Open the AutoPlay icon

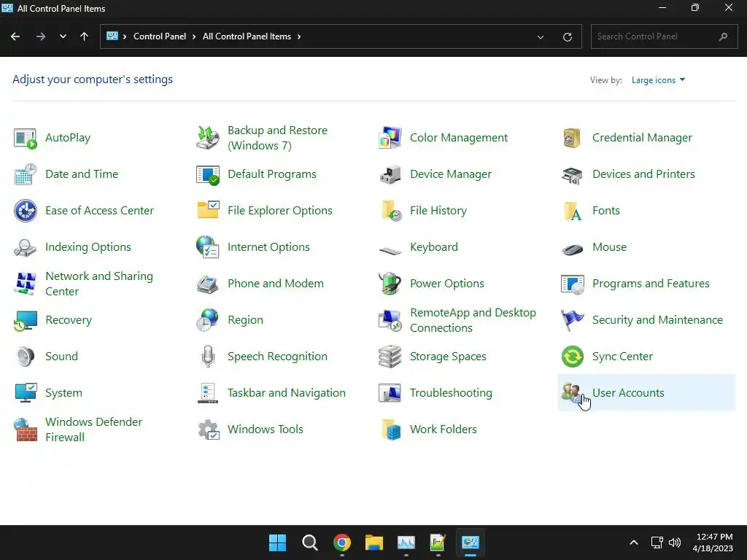coord(26,138)
